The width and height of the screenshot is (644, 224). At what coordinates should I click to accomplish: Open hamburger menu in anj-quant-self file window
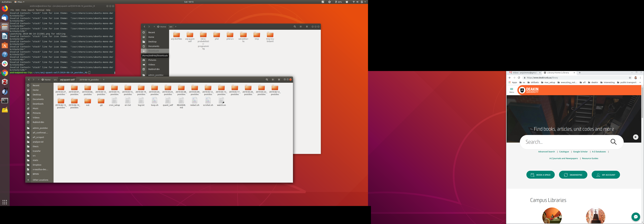279,80
